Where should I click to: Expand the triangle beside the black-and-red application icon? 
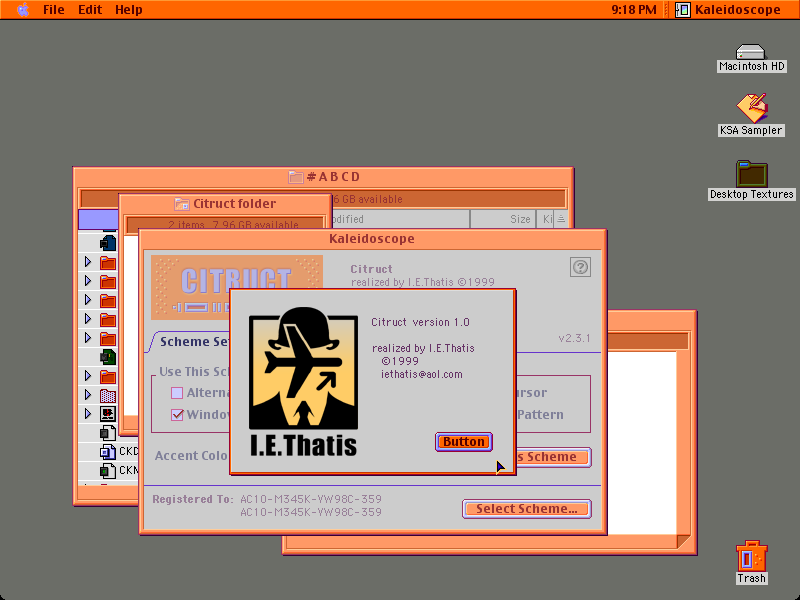(x=88, y=414)
